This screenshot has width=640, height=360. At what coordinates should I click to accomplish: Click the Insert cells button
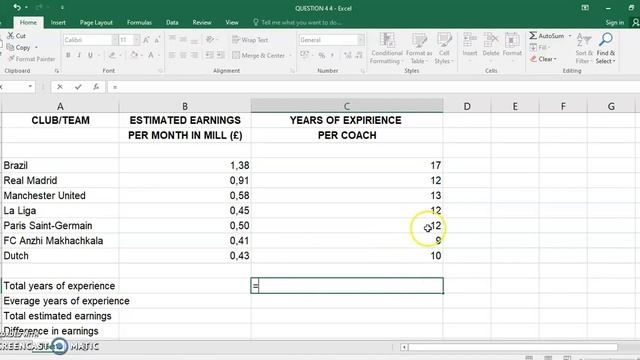470,45
